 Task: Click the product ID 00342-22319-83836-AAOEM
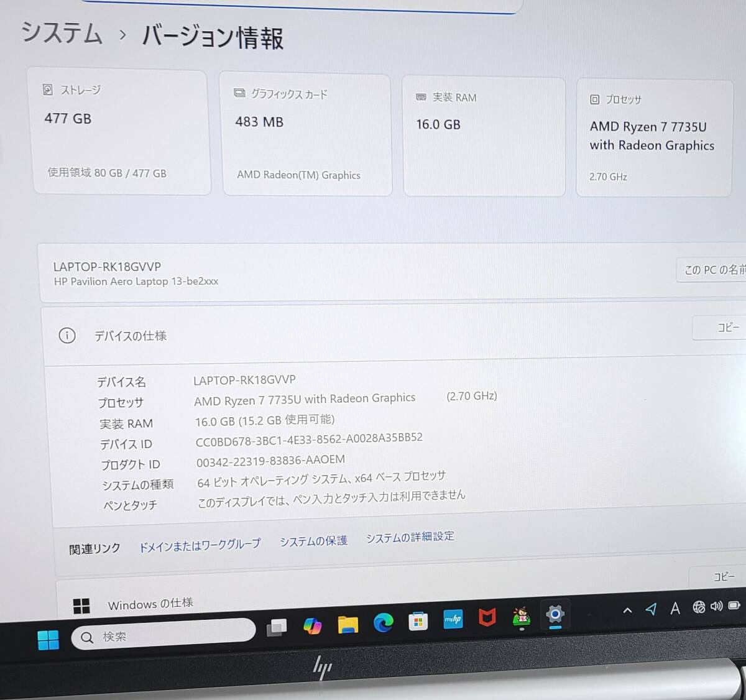[270, 461]
